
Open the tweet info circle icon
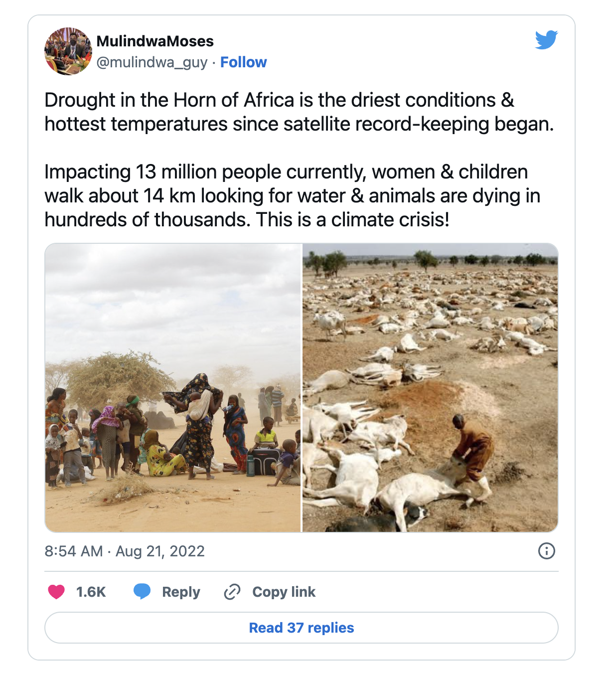click(547, 551)
